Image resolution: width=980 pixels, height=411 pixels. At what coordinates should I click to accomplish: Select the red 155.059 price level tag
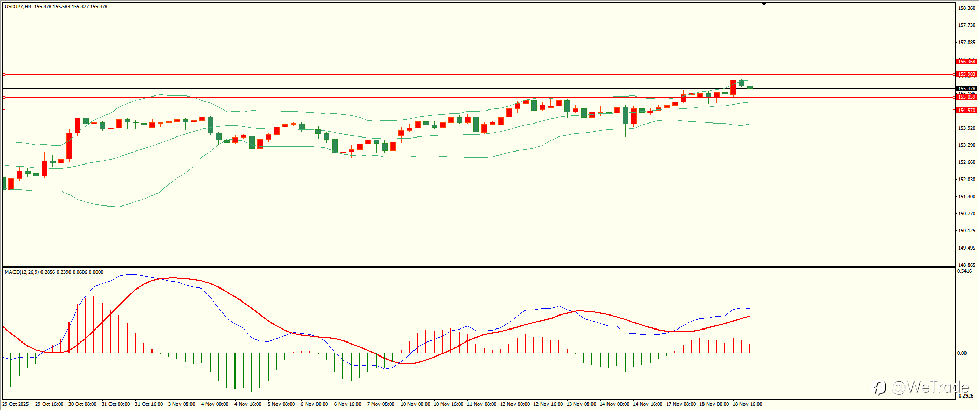(x=967, y=97)
